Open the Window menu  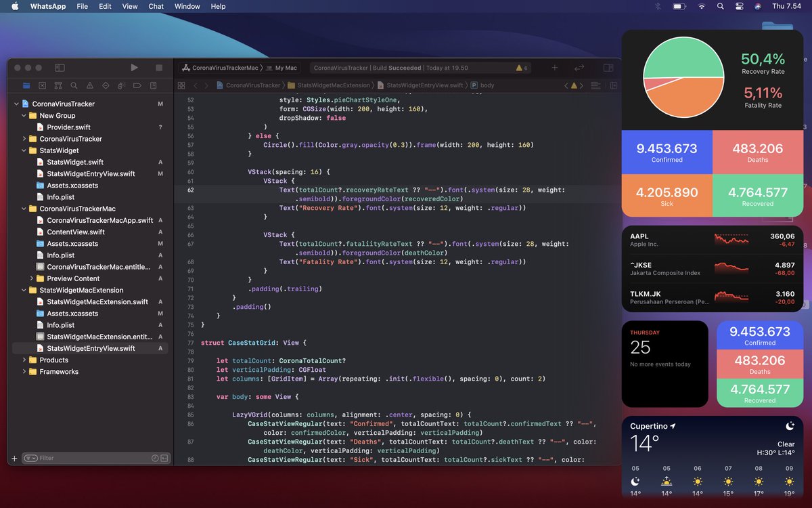[187, 6]
